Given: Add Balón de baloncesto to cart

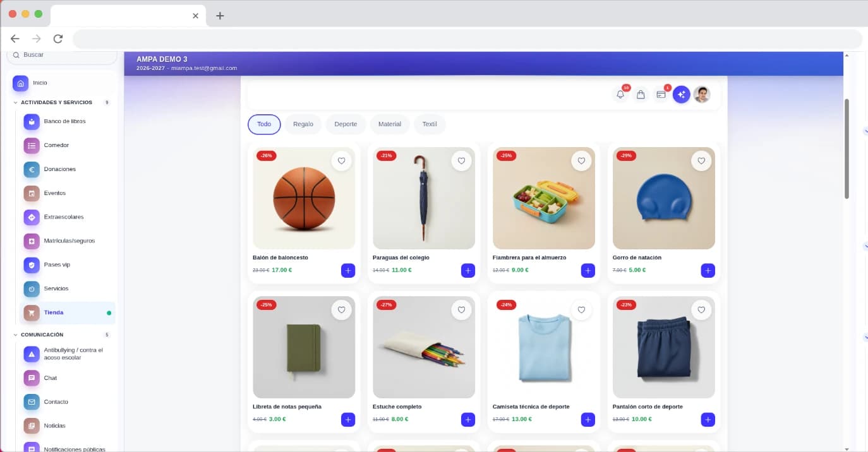Looking at the screenshot, I should pos(348,270).
